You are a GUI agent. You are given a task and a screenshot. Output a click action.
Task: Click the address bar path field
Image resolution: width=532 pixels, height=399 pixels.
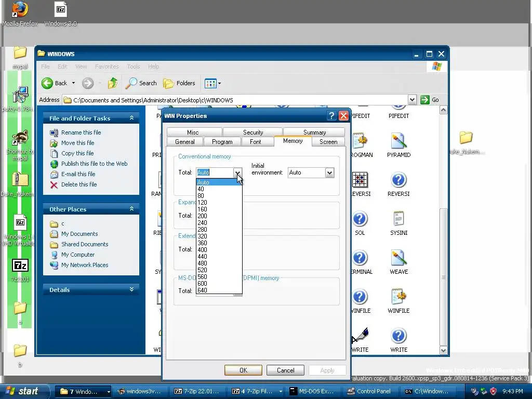pyautogui.click(x=235, y=100)
